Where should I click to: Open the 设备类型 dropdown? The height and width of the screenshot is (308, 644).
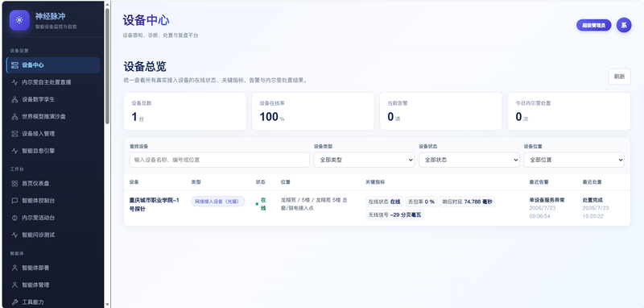coord(364,160)
